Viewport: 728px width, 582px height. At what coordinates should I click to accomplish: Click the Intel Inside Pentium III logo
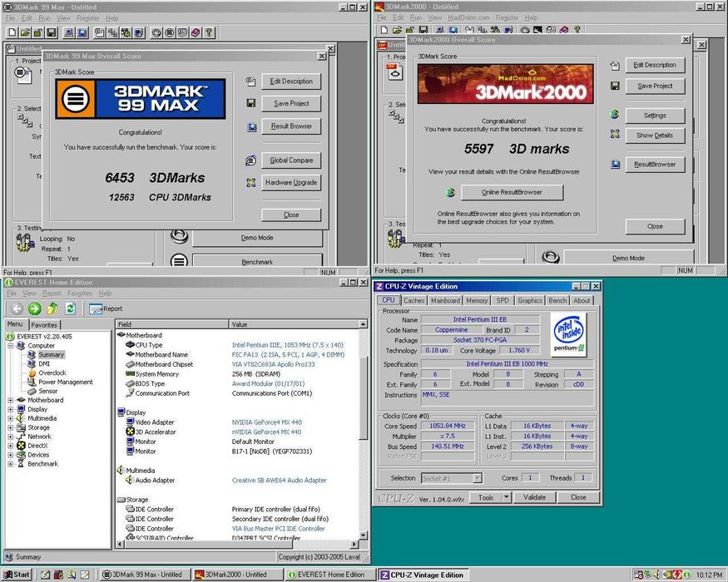coord(569,334)
